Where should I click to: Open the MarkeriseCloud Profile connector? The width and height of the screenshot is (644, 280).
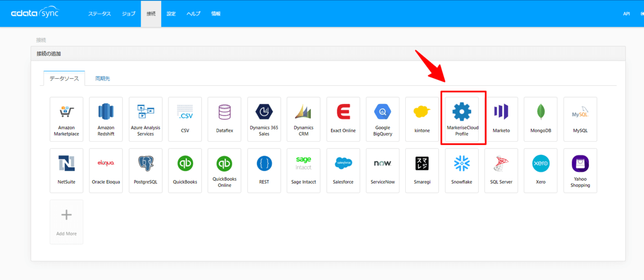pyautogui.click(x=462, y=119)
